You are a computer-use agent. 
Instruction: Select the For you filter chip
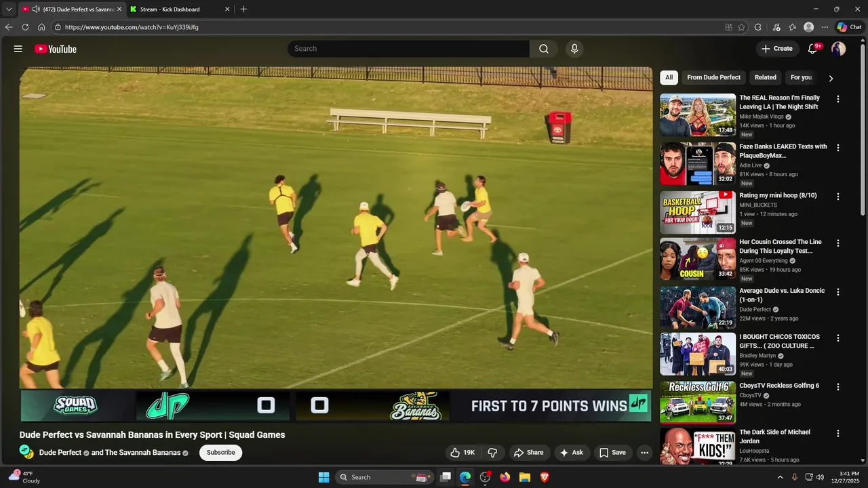coord(801,77)
